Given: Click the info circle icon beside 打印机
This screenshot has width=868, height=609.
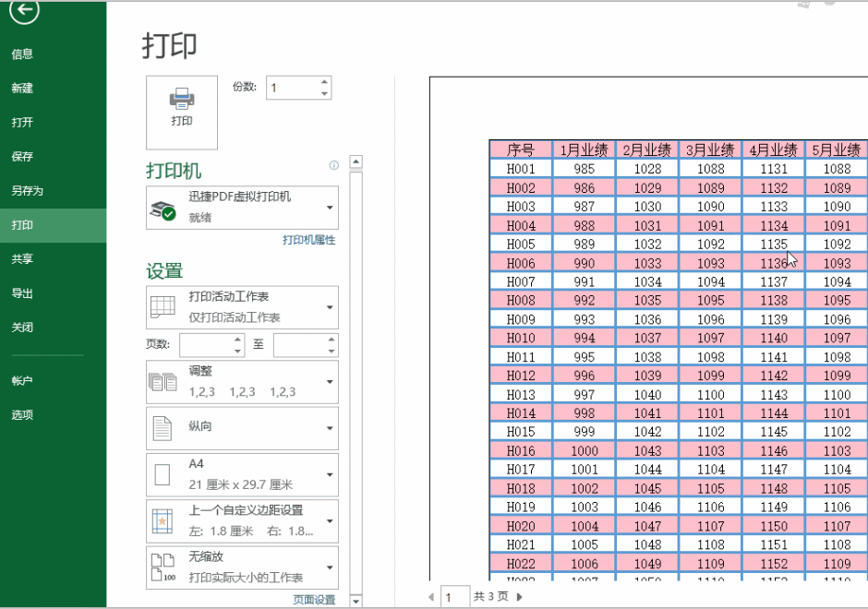Looking at the screenshot, I should pos(333,163).
